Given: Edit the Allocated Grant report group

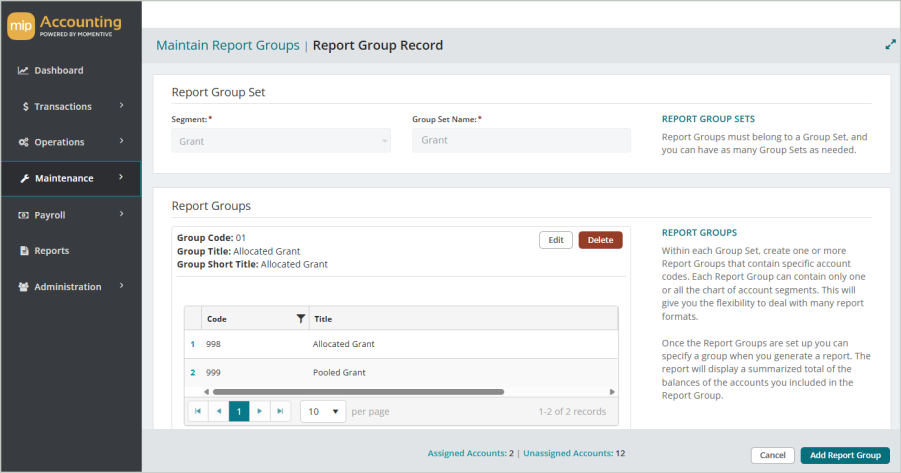Looking at the screenshot, I should click(x=556, y=240).
